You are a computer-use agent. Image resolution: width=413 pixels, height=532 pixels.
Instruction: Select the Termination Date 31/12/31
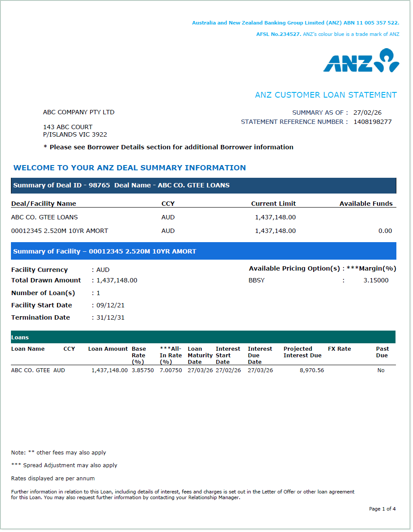pos(111,317)
